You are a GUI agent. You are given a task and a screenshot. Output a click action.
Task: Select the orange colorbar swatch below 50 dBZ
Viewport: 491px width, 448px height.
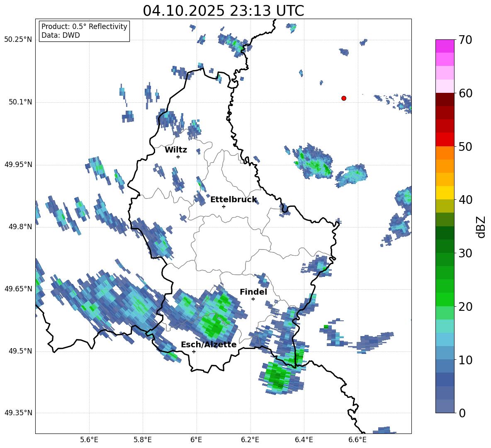click(445, 153)
